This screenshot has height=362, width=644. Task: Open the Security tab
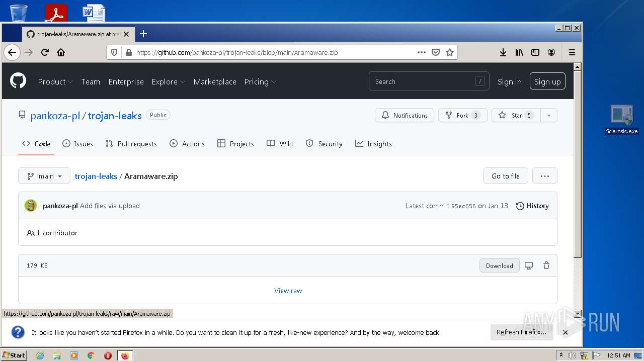click(324, 144)
